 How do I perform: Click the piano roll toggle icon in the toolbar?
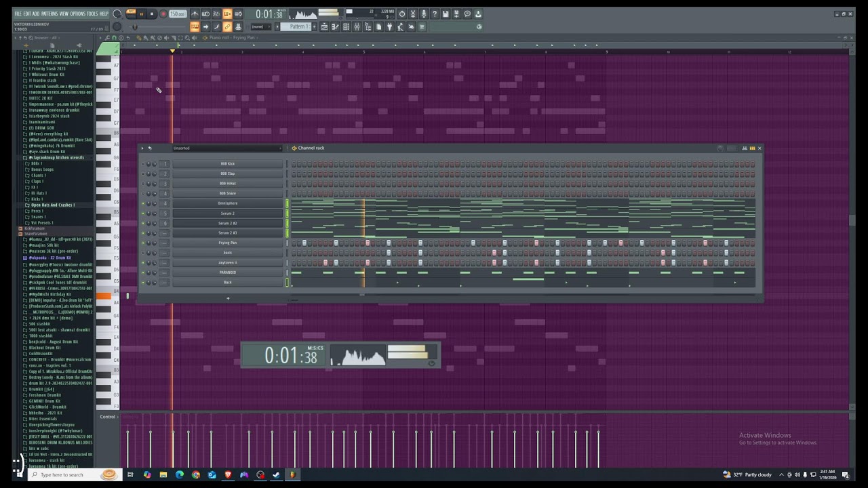click(335, 26)
